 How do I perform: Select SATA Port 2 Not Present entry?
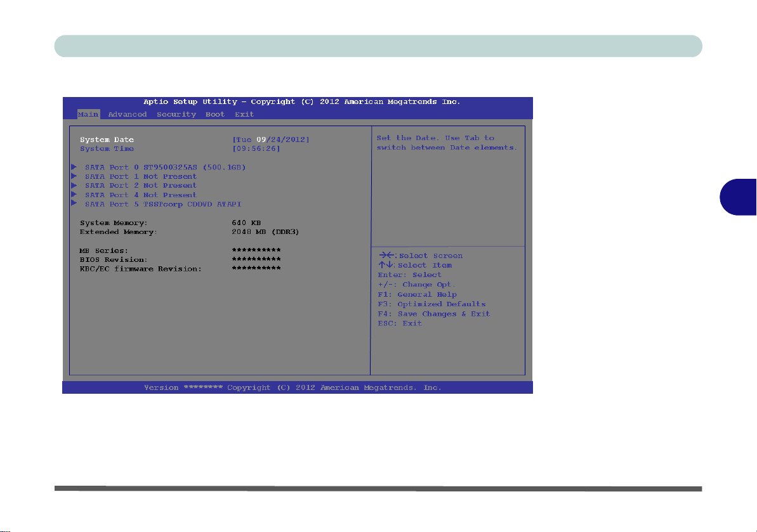(x=141, y=186)
